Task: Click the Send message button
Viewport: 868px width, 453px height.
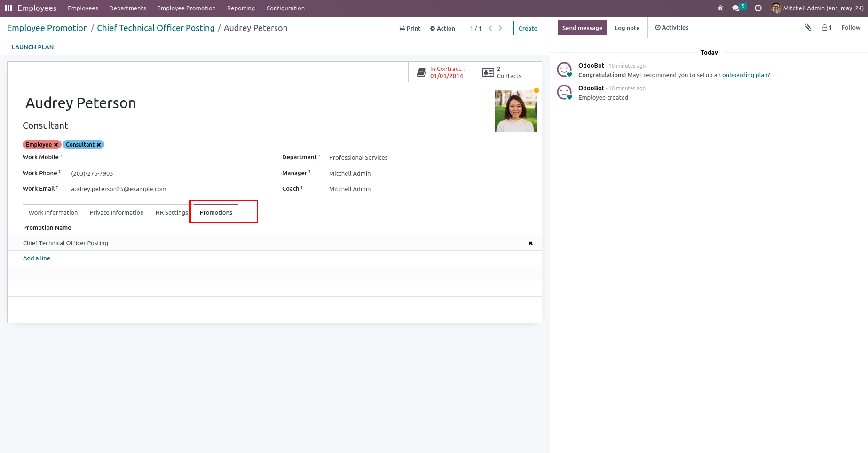Action: [x=582, y=28]
